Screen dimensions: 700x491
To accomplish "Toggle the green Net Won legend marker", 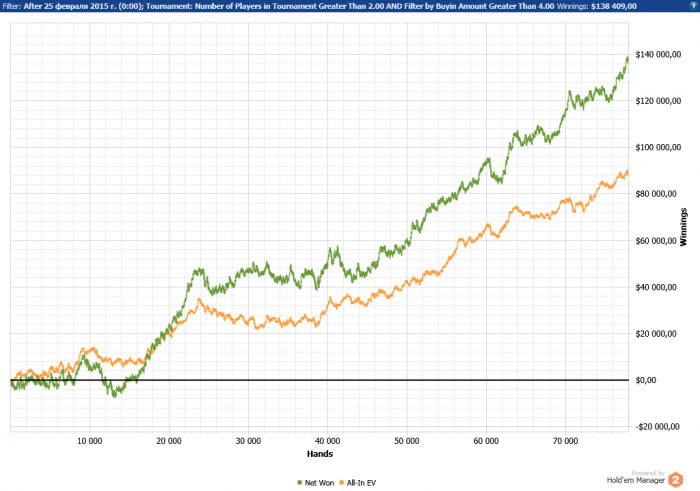I will pyautogui.click(x=300, y=483).
